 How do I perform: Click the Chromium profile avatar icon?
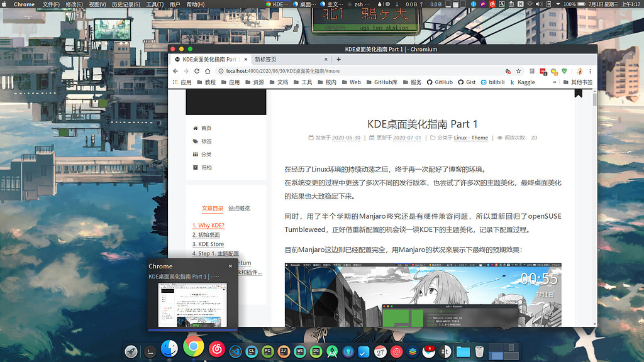tap(579, 71)
